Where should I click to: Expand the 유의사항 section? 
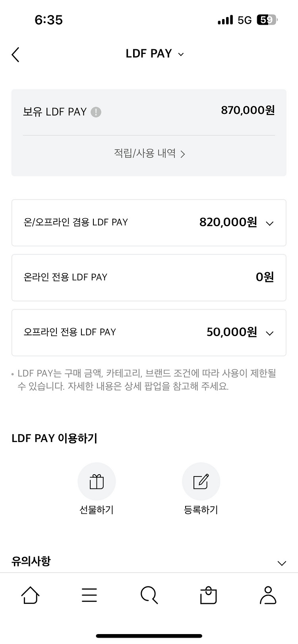point(282,563)
